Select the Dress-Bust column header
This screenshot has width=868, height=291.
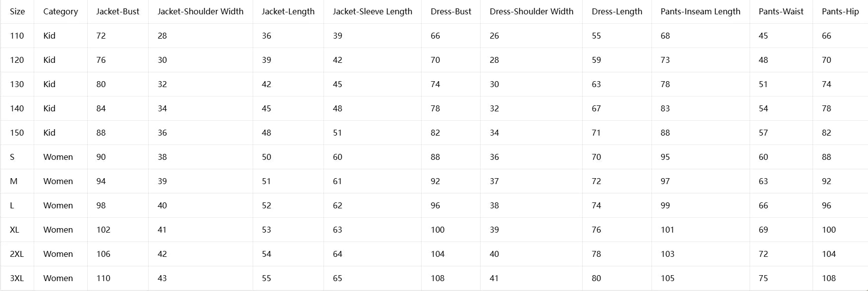tap(451, 11)
